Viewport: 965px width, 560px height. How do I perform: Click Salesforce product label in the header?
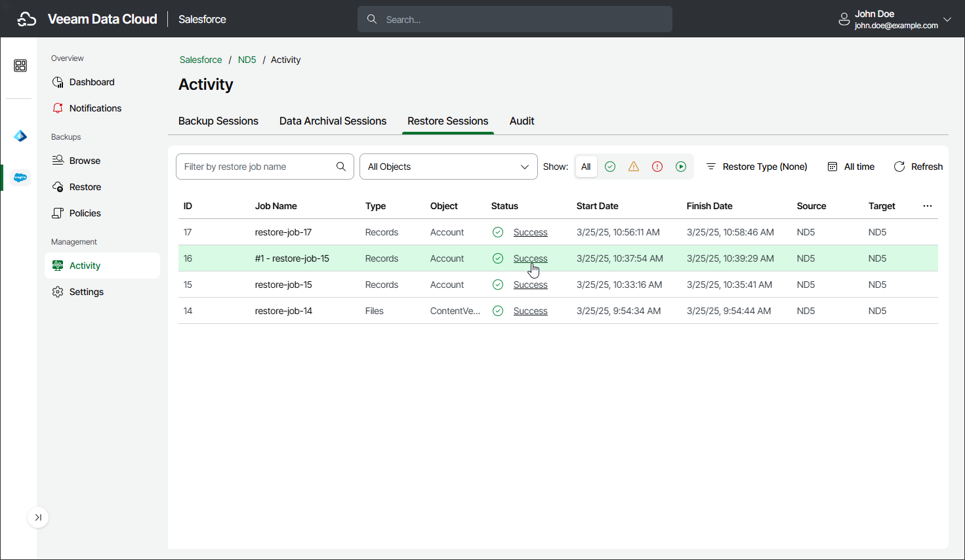[202, 19]
